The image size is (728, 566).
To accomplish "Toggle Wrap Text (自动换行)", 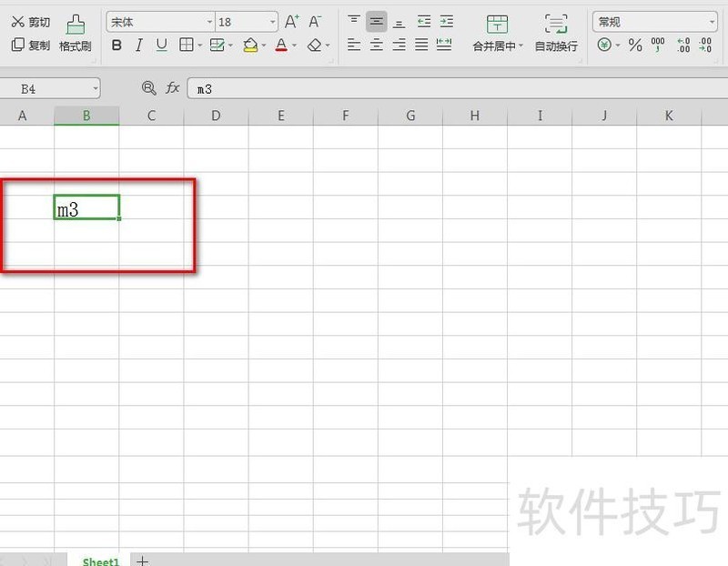I will pos(556,34).
